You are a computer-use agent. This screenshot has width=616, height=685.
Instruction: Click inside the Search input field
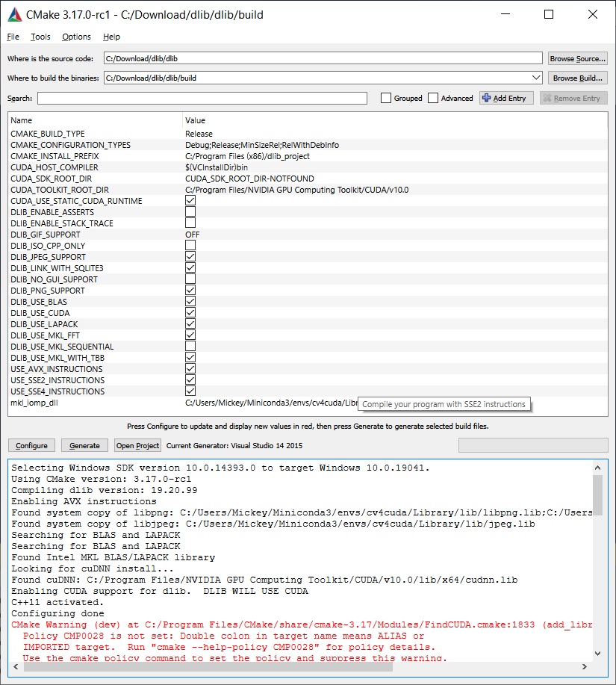(x=202, y=97)
